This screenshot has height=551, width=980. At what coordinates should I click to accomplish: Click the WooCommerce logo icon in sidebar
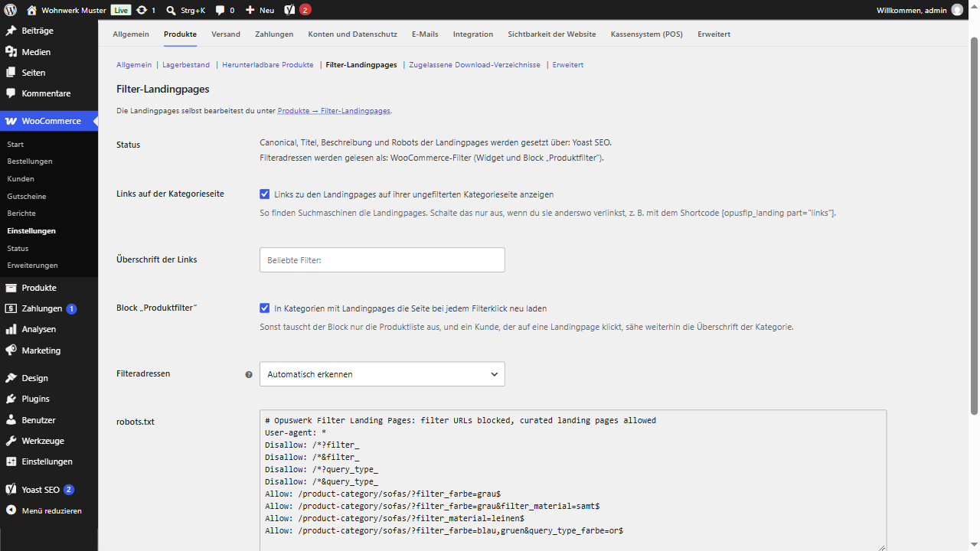[11, 121]
